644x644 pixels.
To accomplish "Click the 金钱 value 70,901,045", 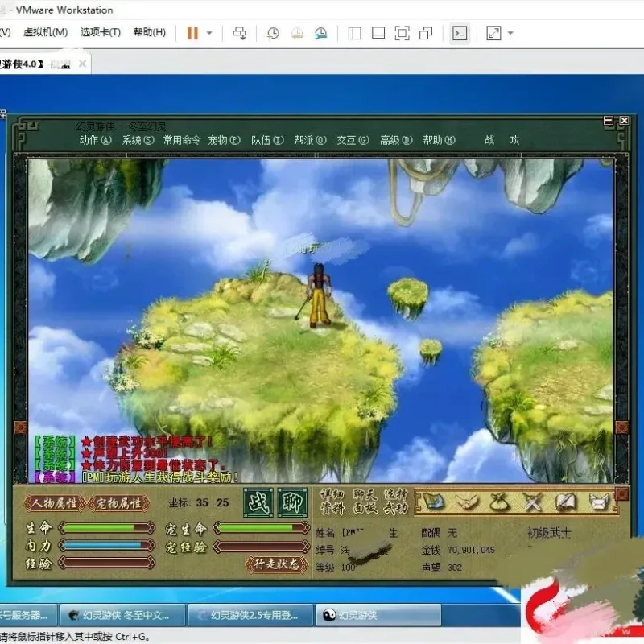I will 471,550.
